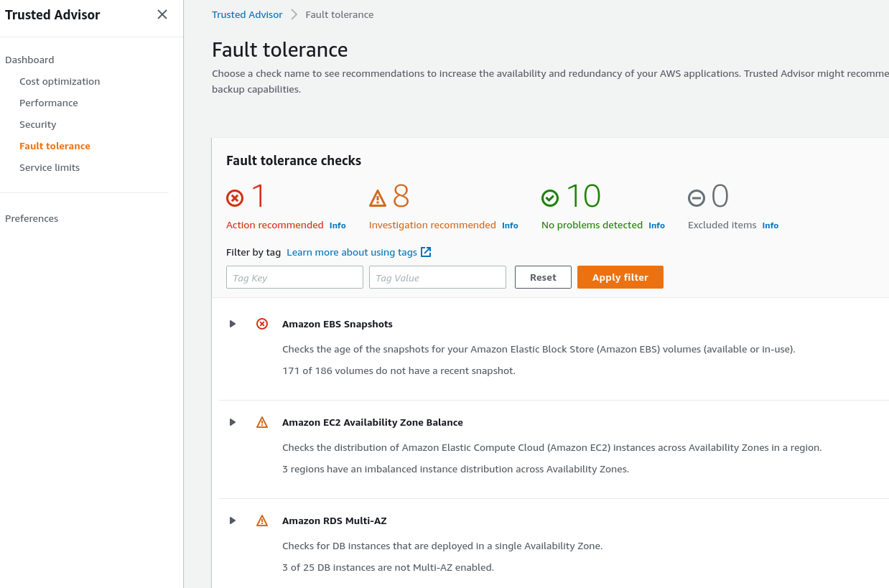
Task: Click the EBS Snapshots description about snapshot age
Action: tap(539, 349)
